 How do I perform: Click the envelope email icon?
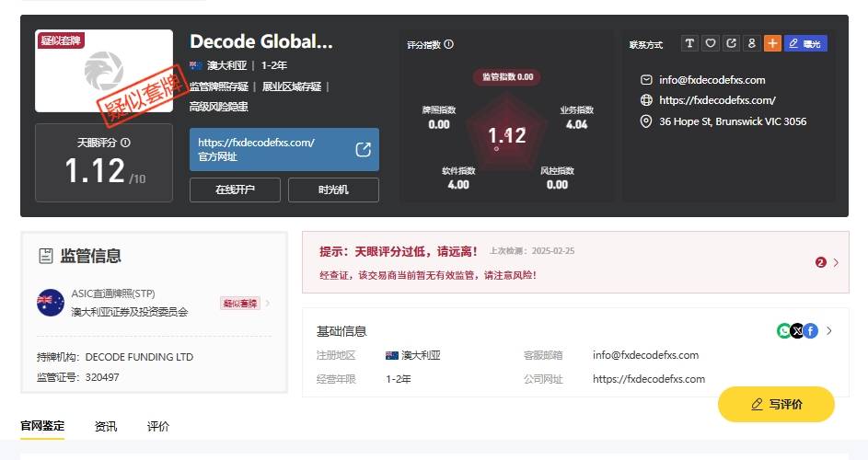[646, 80]
